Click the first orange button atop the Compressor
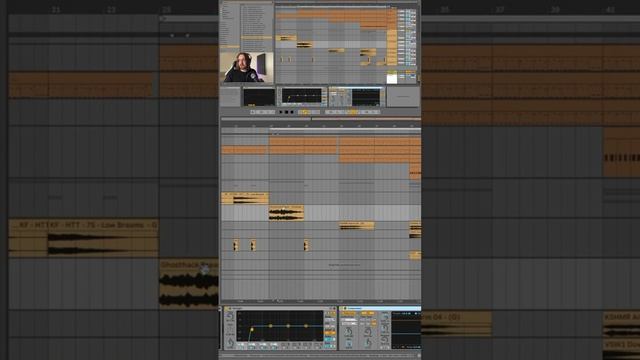Viewport: 640px width, 360px height. 348,313
